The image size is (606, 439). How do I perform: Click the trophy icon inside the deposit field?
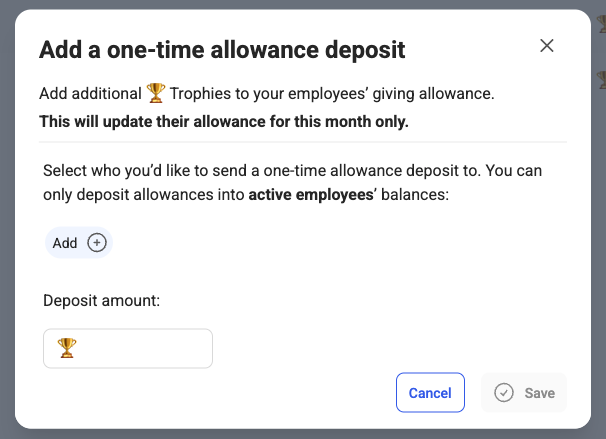(x=67, y=348)
